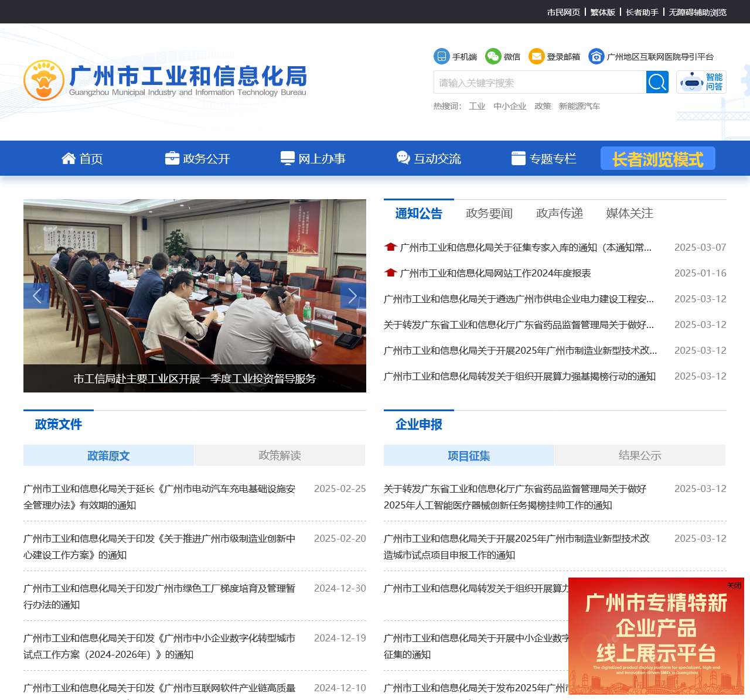Select the 政策原文 tab
The width and height of the screenshot is (750, 700).
pos(108,455)
